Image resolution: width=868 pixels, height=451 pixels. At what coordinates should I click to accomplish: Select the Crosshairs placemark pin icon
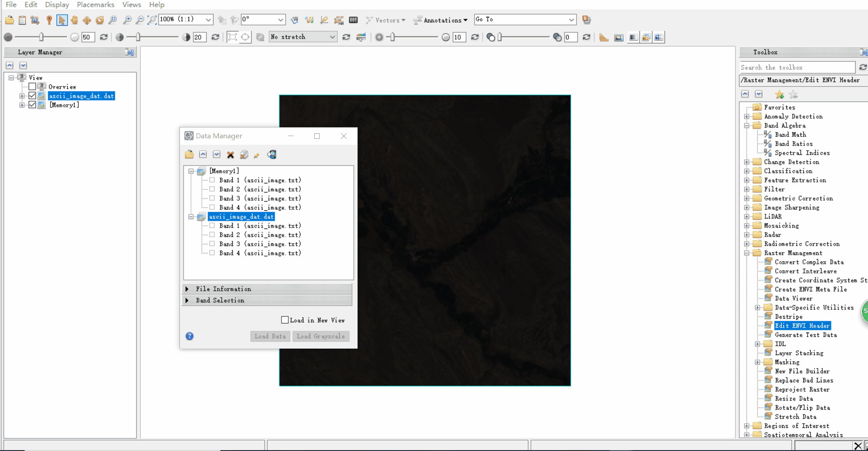[x=49, y=20]
